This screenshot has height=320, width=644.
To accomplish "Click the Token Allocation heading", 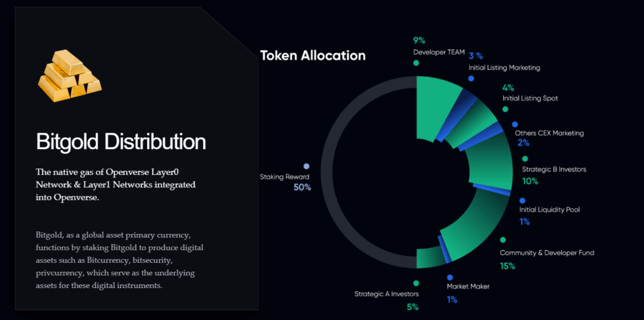I will (313, 55).
